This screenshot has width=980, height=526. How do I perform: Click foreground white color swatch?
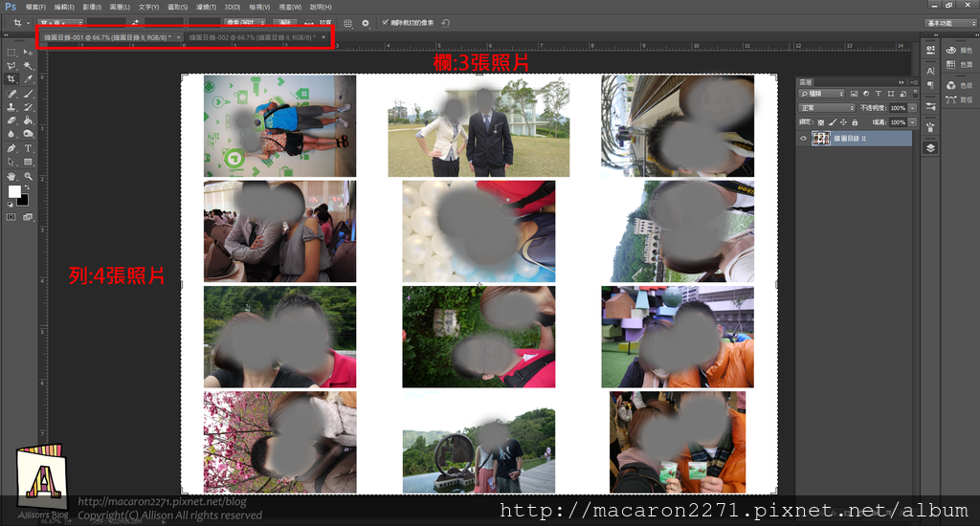[x=13, y=191]
